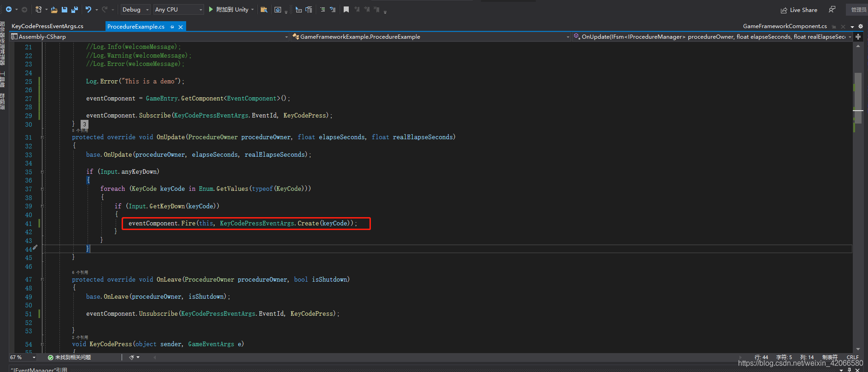The width and height of the screenshot is (868, 372).
Task: Open the Debug configuration dropdown
Action: pyautogui.click(x=135, y=9)
